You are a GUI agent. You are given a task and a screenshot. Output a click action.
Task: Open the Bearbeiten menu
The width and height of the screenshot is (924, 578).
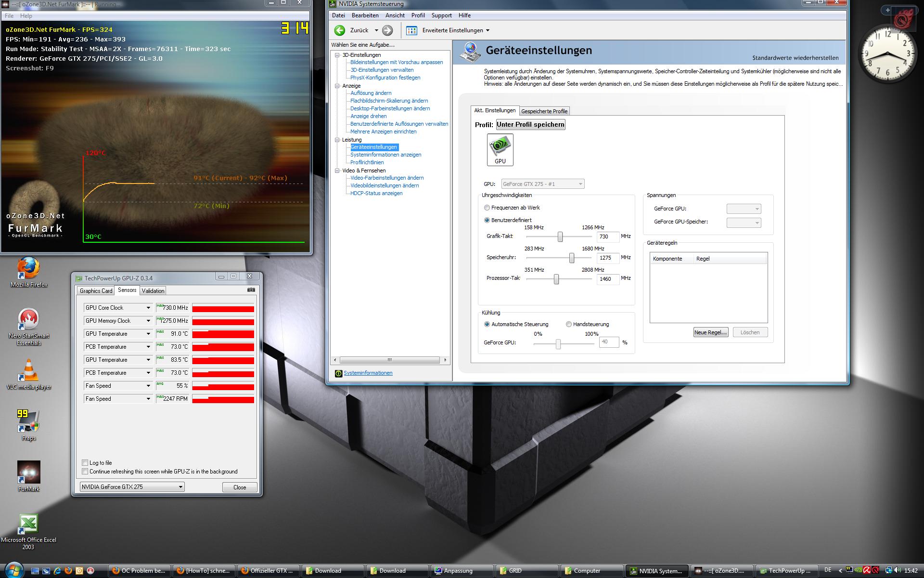point(365,15)
